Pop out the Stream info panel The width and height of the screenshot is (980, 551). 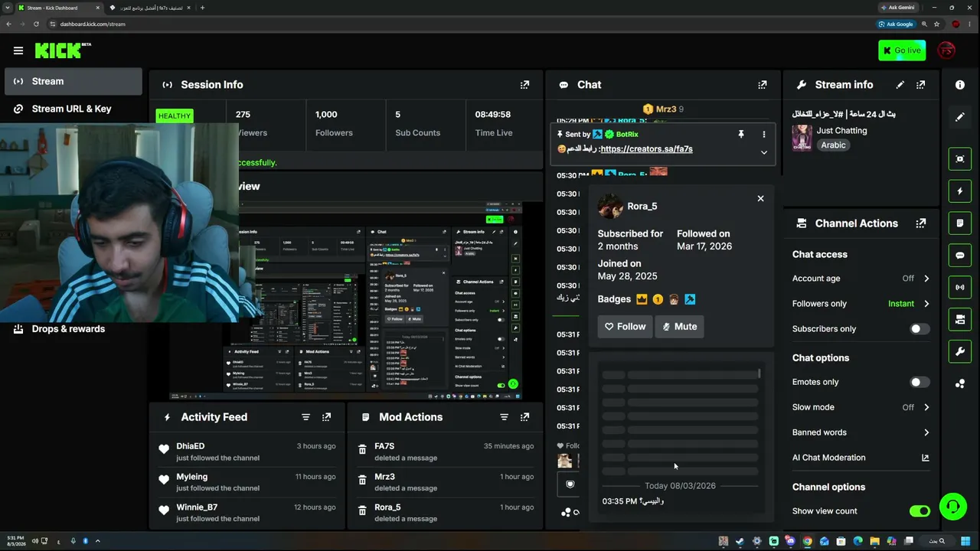[x=921, y=85]
